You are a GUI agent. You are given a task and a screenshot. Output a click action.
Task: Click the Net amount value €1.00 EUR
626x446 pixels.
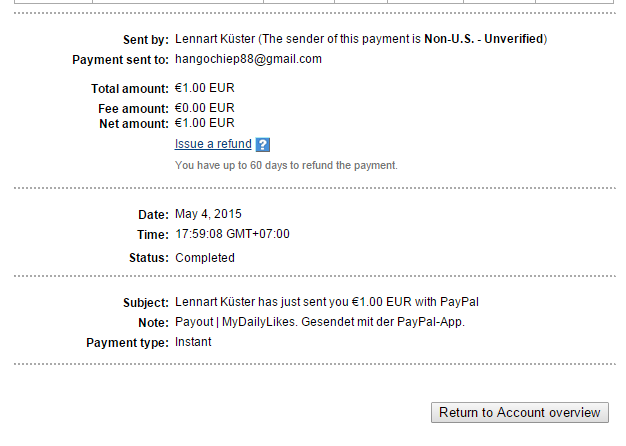tap(205, 123)
